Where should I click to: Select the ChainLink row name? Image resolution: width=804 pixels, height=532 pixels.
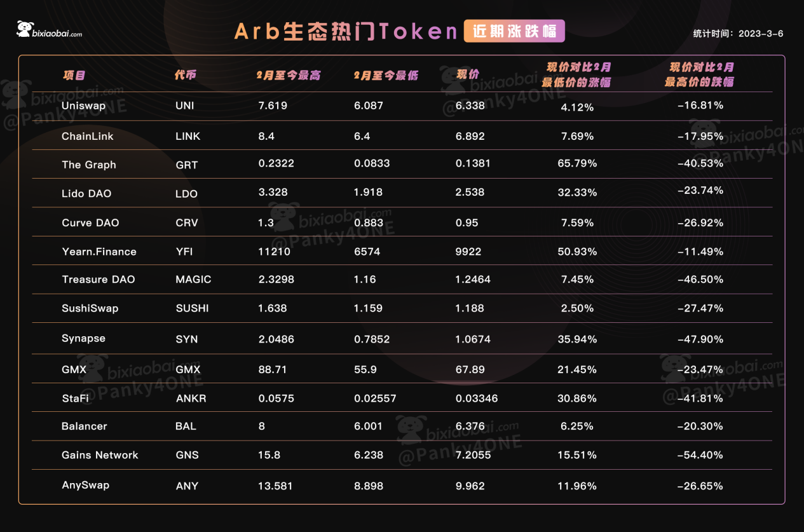click(88, 136)
